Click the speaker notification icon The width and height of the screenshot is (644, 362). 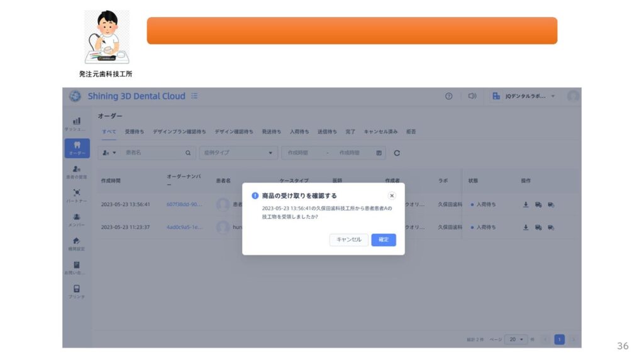click(472, 96)
